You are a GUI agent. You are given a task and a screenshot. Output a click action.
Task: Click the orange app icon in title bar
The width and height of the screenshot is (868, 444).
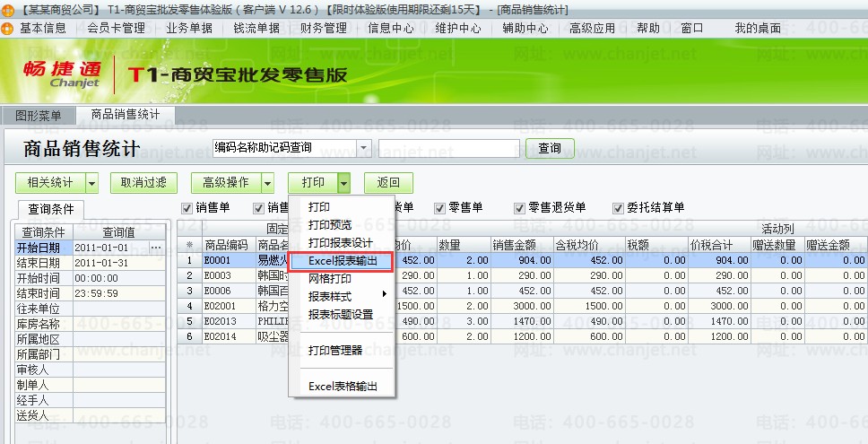point(7,10)
